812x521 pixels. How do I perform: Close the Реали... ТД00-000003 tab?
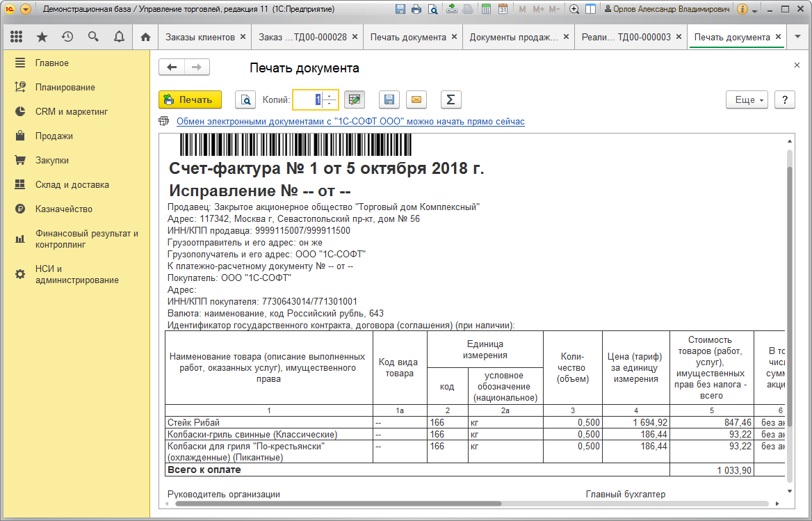679,37
